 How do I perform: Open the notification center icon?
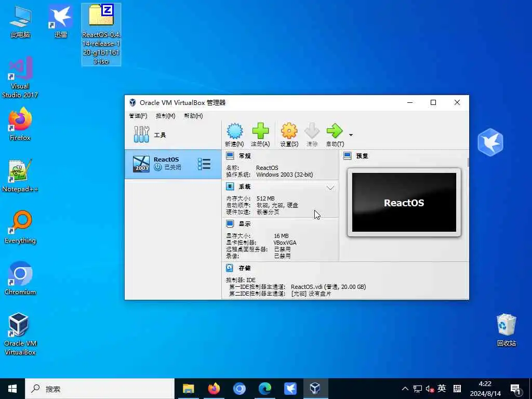tap(515, 389)
